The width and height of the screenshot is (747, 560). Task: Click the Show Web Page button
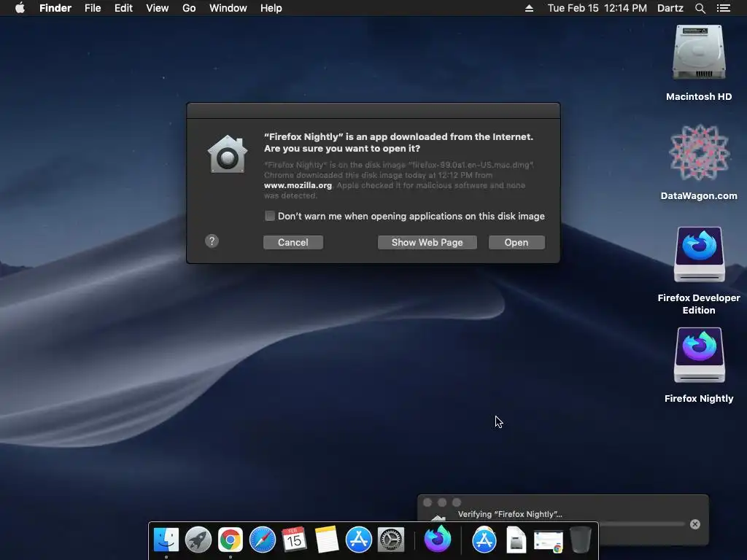[427, 242]
